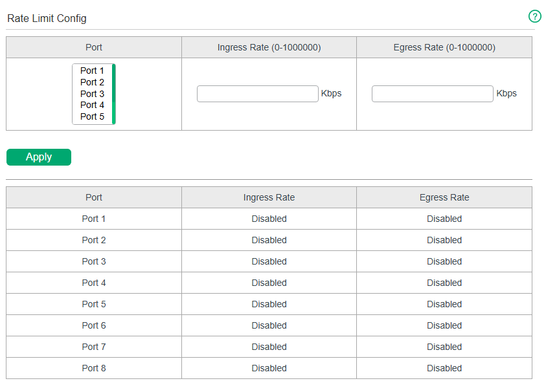The image size is (546, 392).
Task: Select Port 5 in the port list
Action: 92,116
